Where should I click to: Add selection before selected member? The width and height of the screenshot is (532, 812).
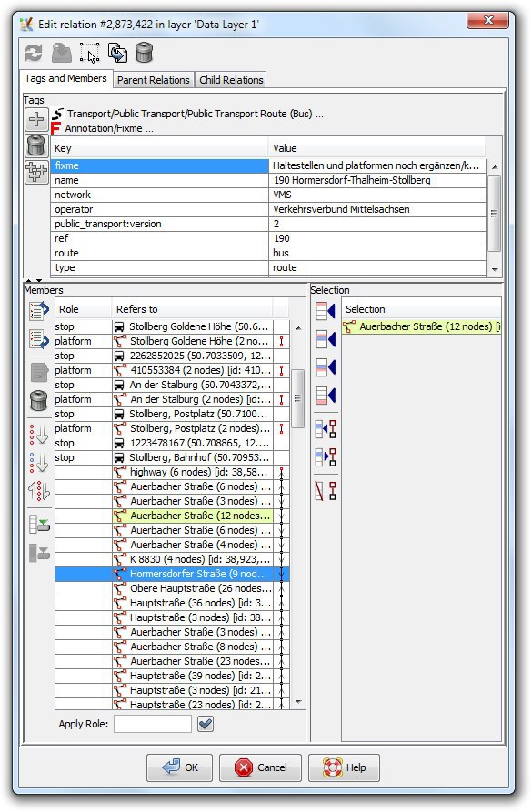point(326,340)
